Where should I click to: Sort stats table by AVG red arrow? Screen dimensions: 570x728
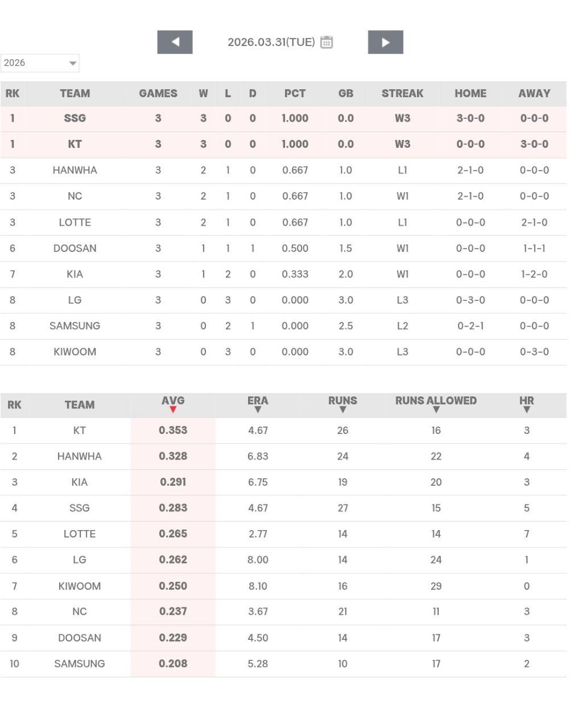tap(173, 409)
